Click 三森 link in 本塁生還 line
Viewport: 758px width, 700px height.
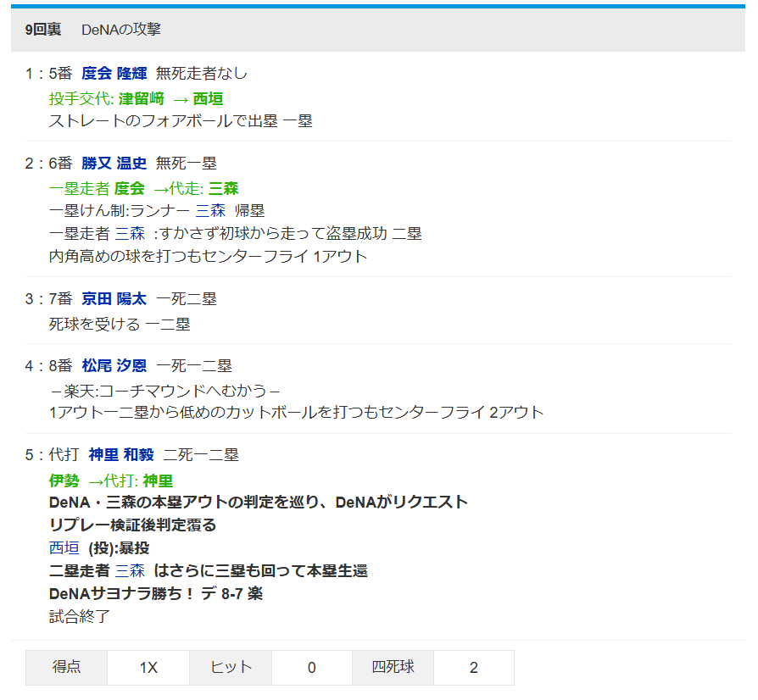tap(130, 570)
